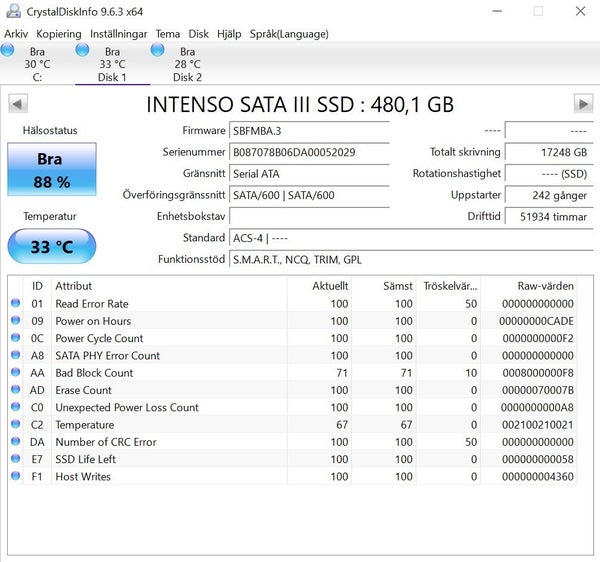600x562 pixels.
Task: Select the Disk 1 tab at 33 °C
Action: click(112, 64)
